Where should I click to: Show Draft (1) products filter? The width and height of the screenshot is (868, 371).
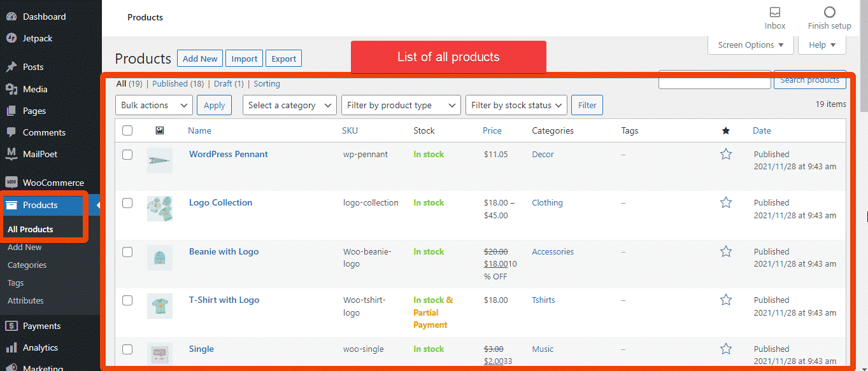[x=229, y=83]
